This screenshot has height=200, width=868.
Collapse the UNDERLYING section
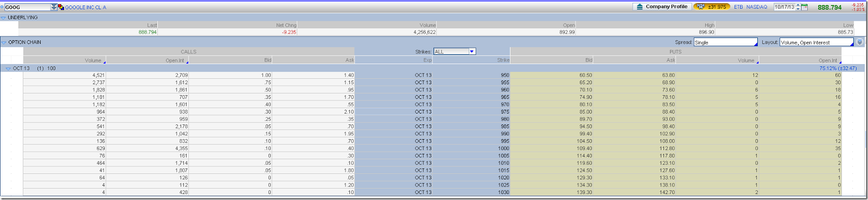pos(3,17)
